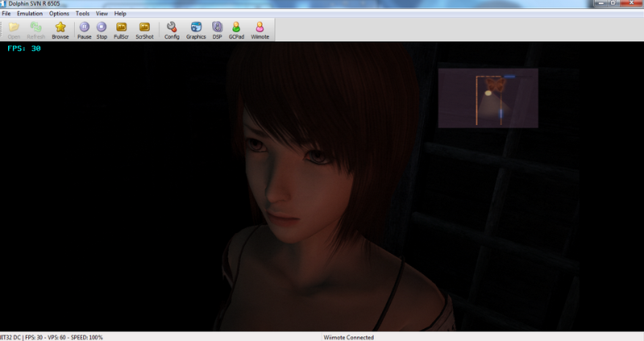
Task: Toggle fullscreen with FullScr icon
Action: [x=121, y=31]
